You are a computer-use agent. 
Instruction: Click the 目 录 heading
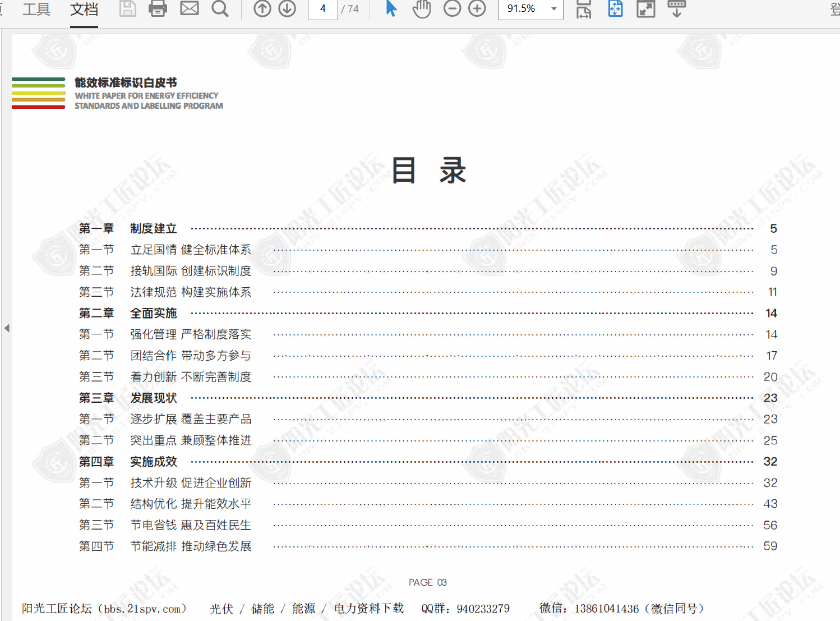(429, 170)
